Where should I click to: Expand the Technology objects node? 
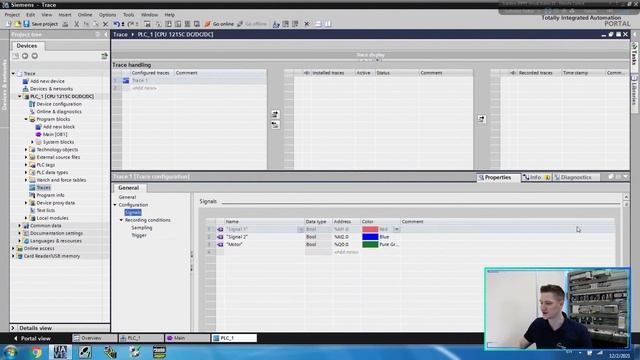pyautogui.click(x=26, y=150)
